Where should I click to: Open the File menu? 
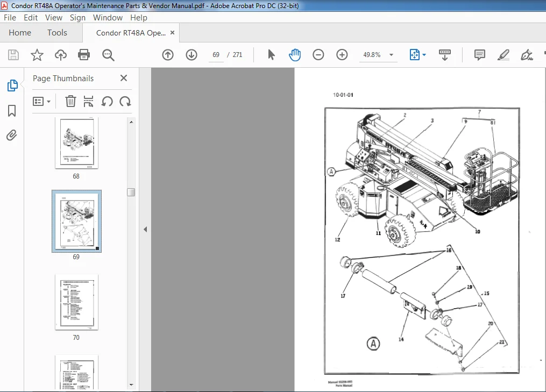click(x=10, y=17)
